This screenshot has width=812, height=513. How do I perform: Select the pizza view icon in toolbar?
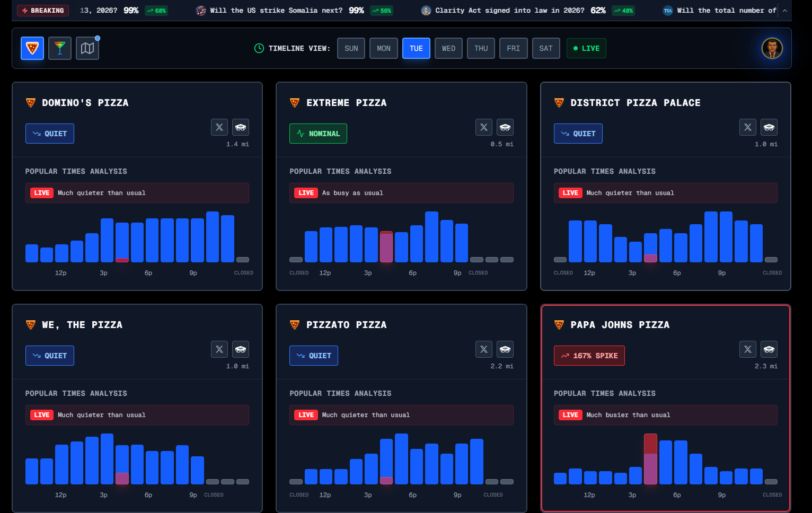tap(32, 48)
